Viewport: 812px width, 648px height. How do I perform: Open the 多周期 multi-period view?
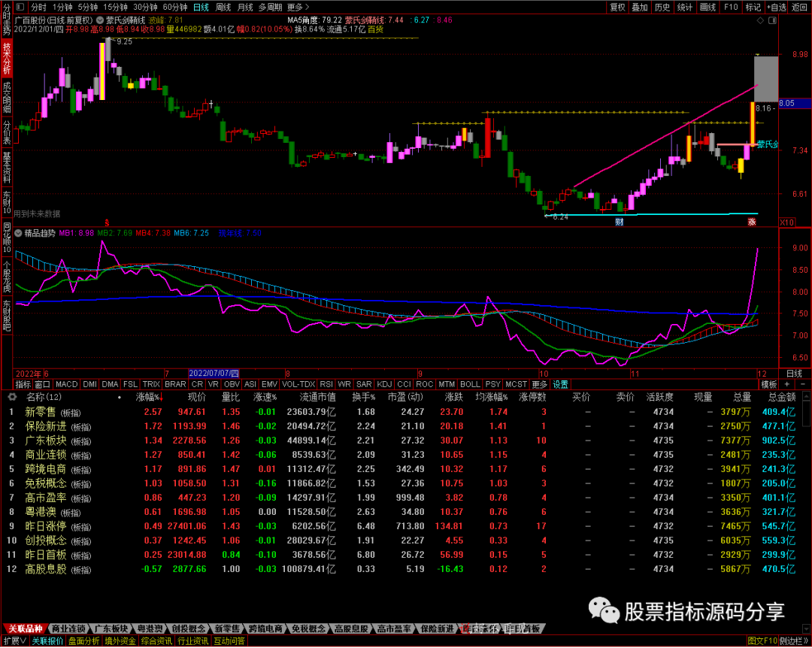pos(271,8)
